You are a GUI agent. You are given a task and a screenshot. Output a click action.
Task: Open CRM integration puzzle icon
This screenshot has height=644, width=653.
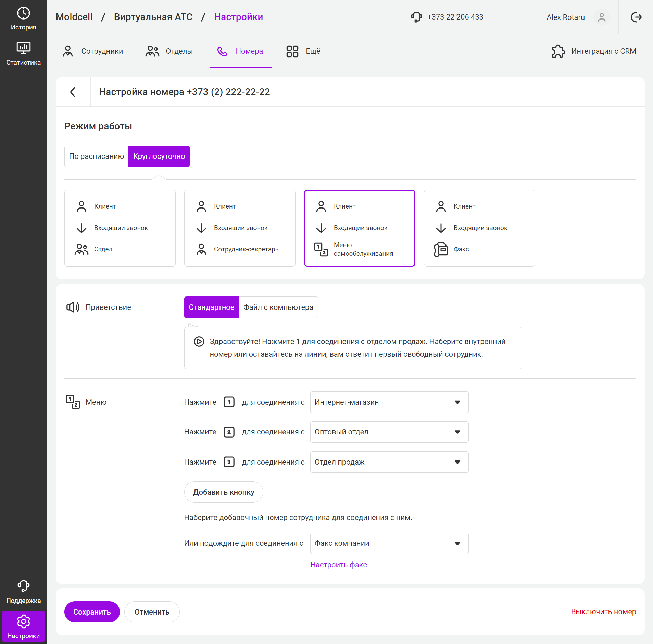click(x=558, y=51)
